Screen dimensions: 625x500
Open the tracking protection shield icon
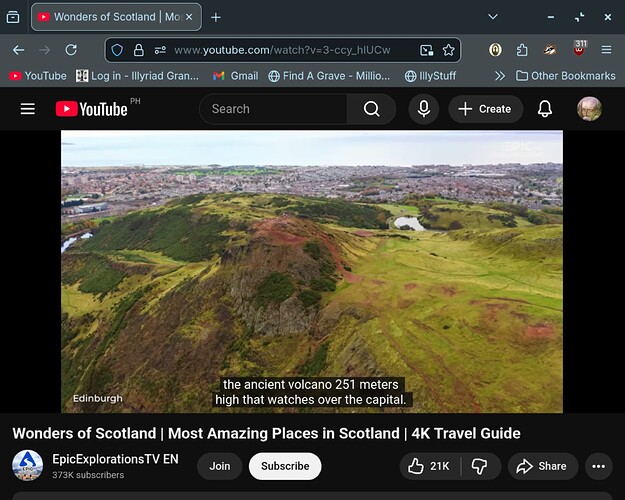tap(117, 50)
